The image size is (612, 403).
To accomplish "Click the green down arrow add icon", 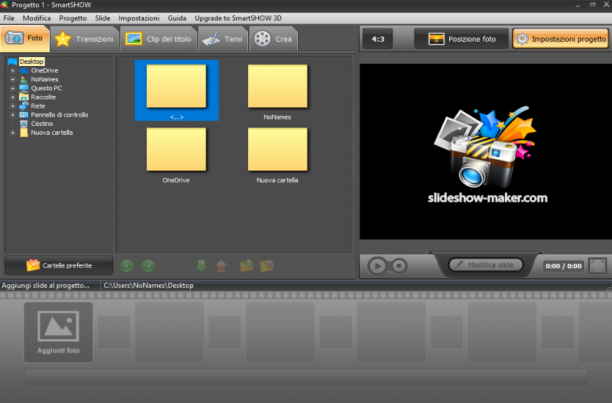I will click(x=201, y=266).
